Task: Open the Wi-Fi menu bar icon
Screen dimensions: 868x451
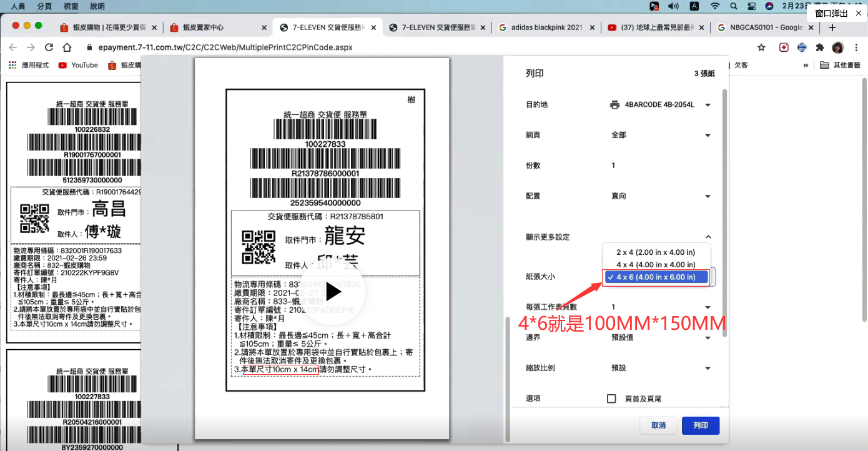Action: (715, 6)
